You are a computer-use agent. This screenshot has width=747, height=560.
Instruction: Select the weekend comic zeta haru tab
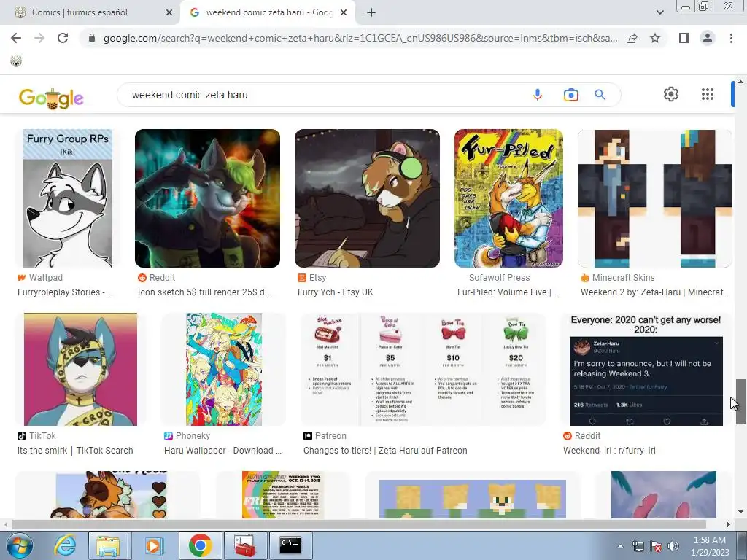click(x=267, y=13)
